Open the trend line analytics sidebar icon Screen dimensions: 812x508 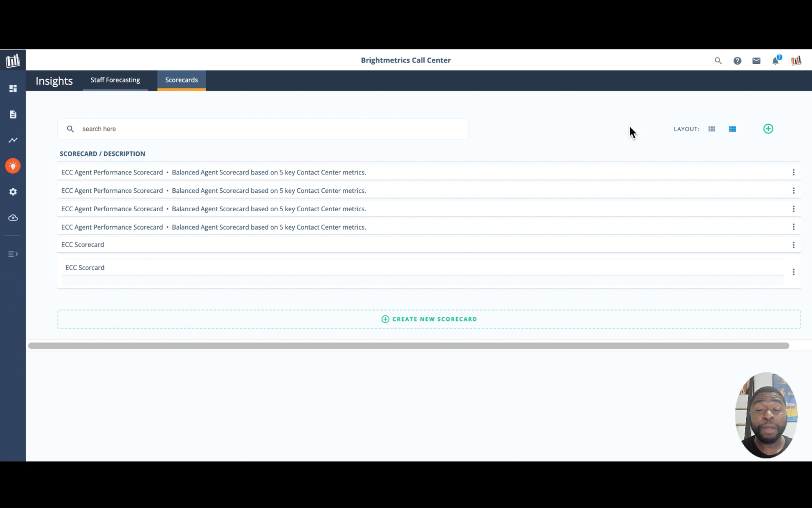coord(13,140)
